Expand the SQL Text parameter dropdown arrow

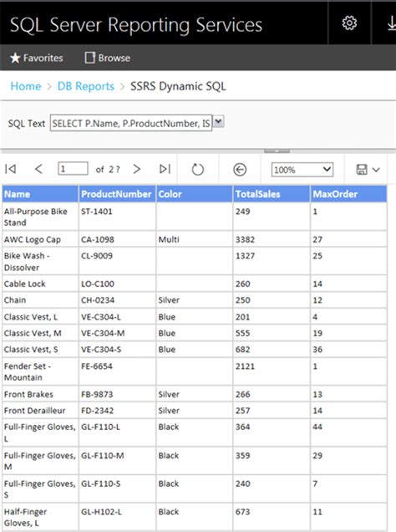click(x=219, y=121)
